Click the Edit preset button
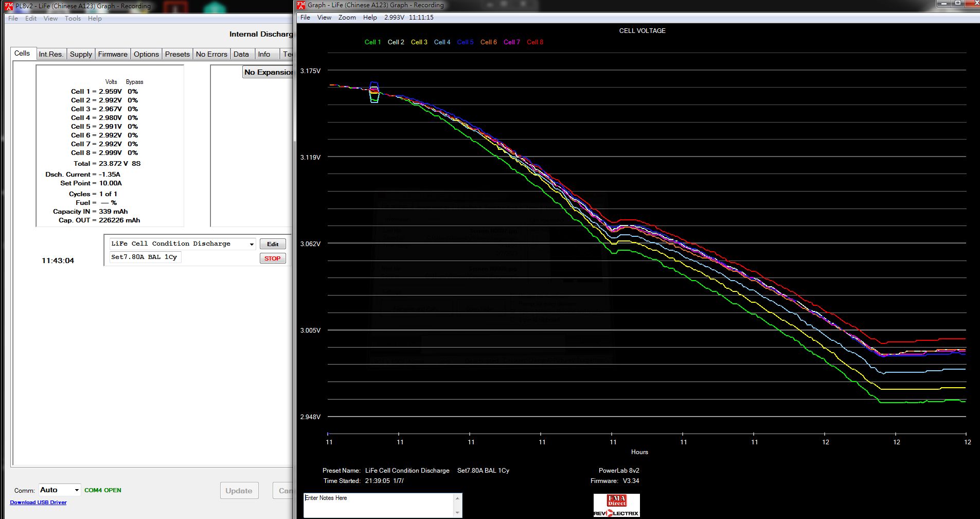This screenshot has height=519, width=980. pyautogui.click(x=273, y=244)
